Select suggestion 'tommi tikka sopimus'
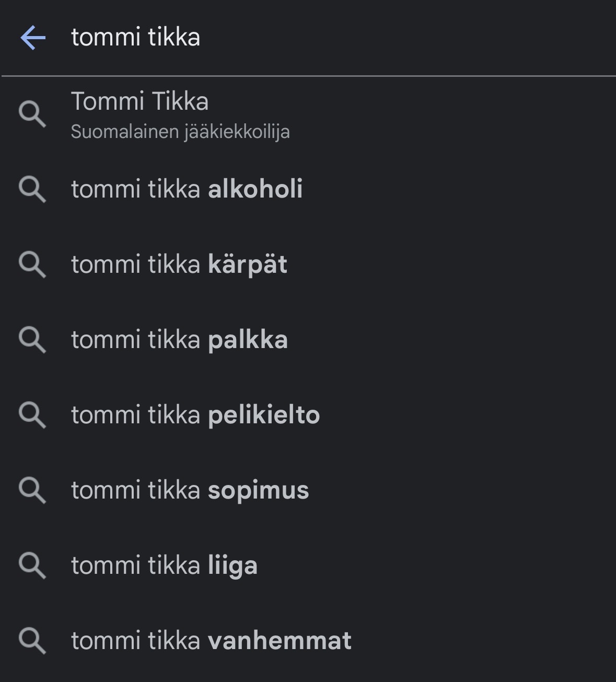The width and height of the screenshot is (616, 682). click(x=190, y=490)
